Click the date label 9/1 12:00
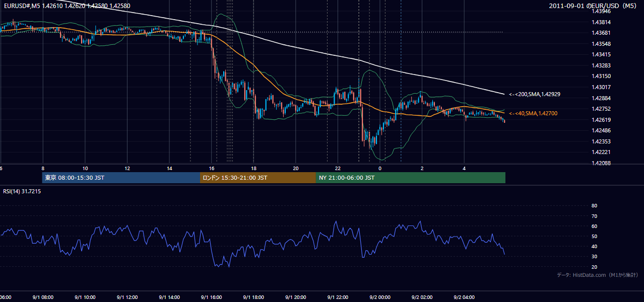The image size is (644, 302). tap(127, 297)
